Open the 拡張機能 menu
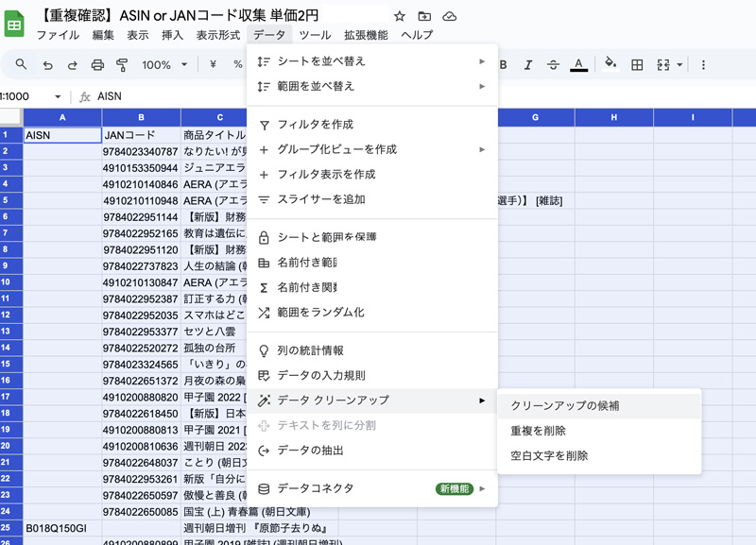The image size is (756, 545). [365, 35]
